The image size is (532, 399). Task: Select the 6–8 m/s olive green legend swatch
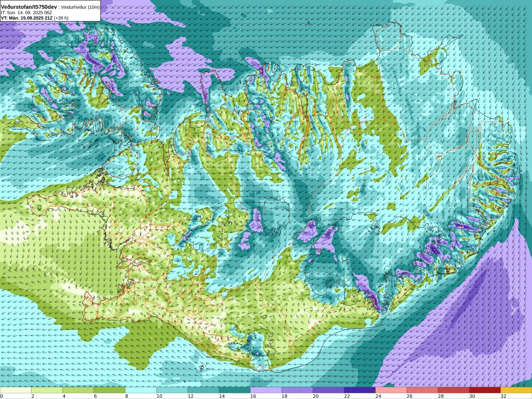109,390
